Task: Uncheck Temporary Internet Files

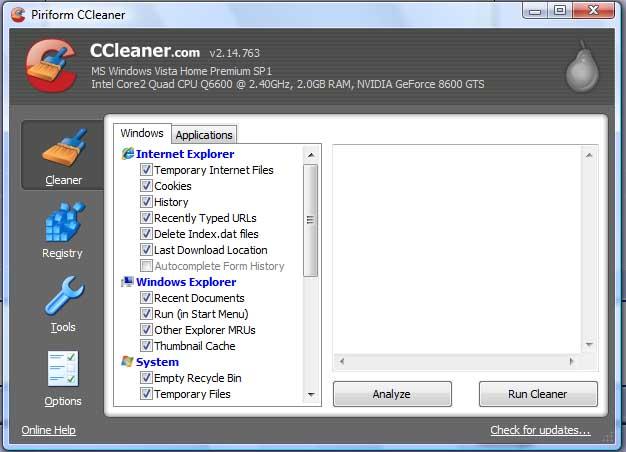Action: coord(147,170)
